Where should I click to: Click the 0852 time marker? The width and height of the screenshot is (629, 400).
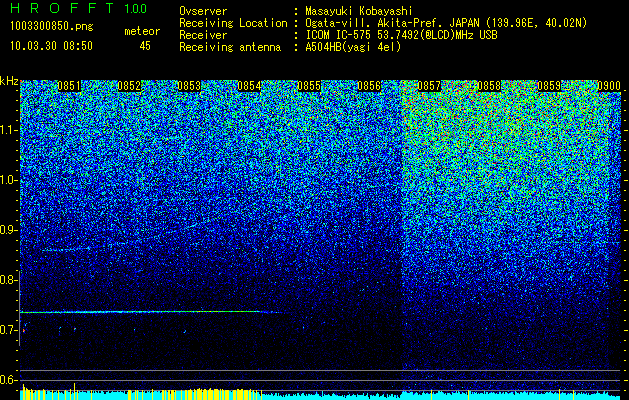pos(129,86)
